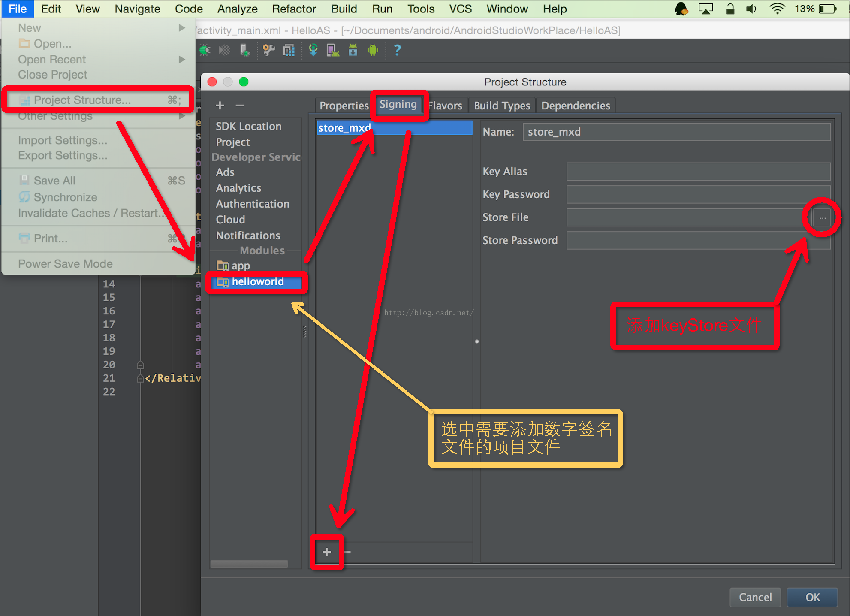
Task: Click the blue question mark Help icon
Action: (x=398, y=50)
